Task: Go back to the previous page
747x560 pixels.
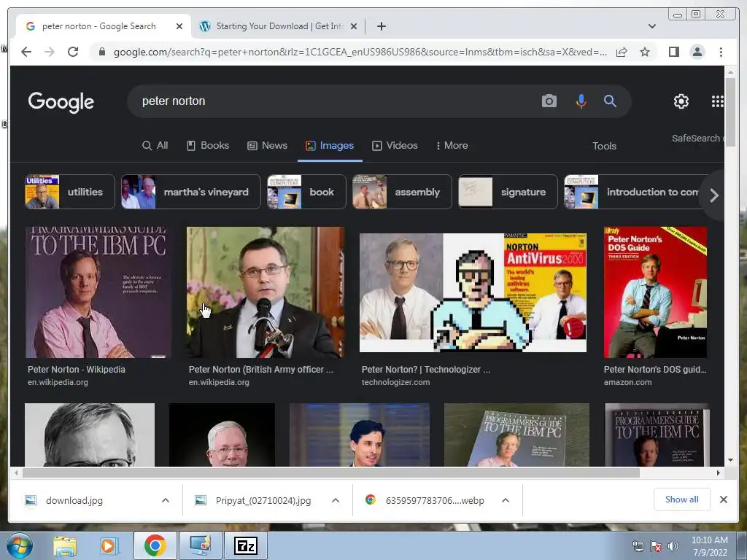Action: click(26, 52)
